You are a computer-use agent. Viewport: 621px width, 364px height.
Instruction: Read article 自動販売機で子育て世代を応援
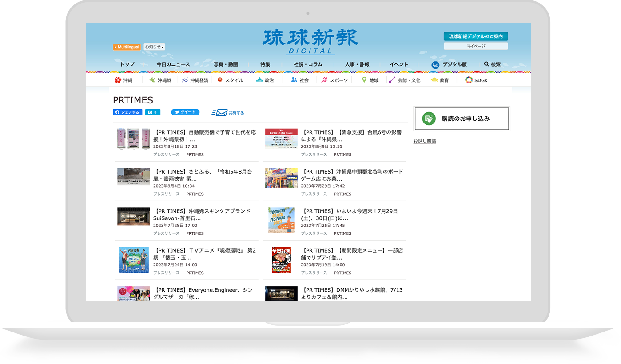click(x=205, y=135)
